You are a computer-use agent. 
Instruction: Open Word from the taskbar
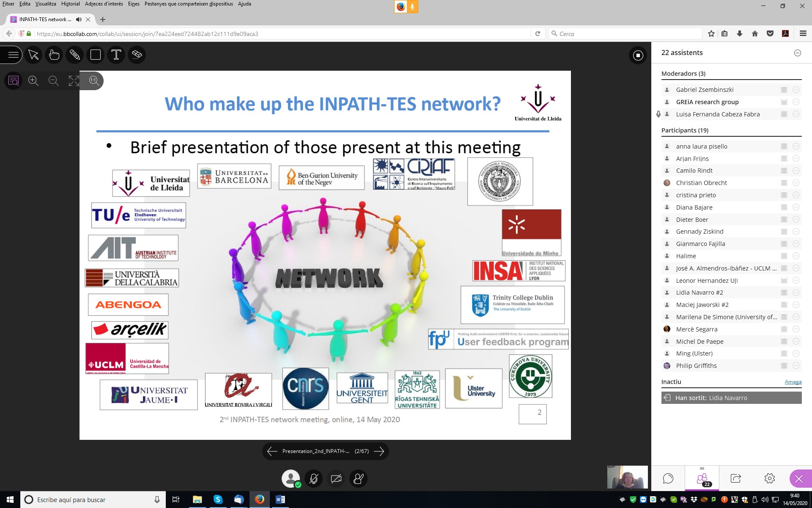tap(280, 500)
